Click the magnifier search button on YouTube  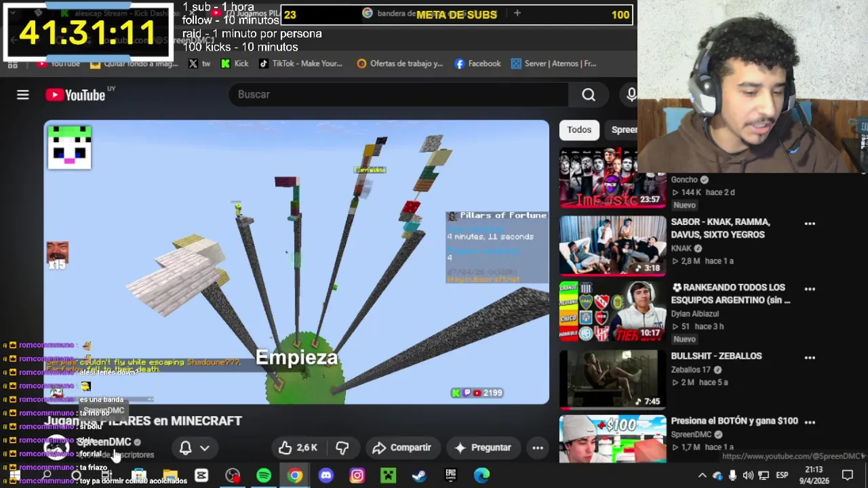[589, 95]
